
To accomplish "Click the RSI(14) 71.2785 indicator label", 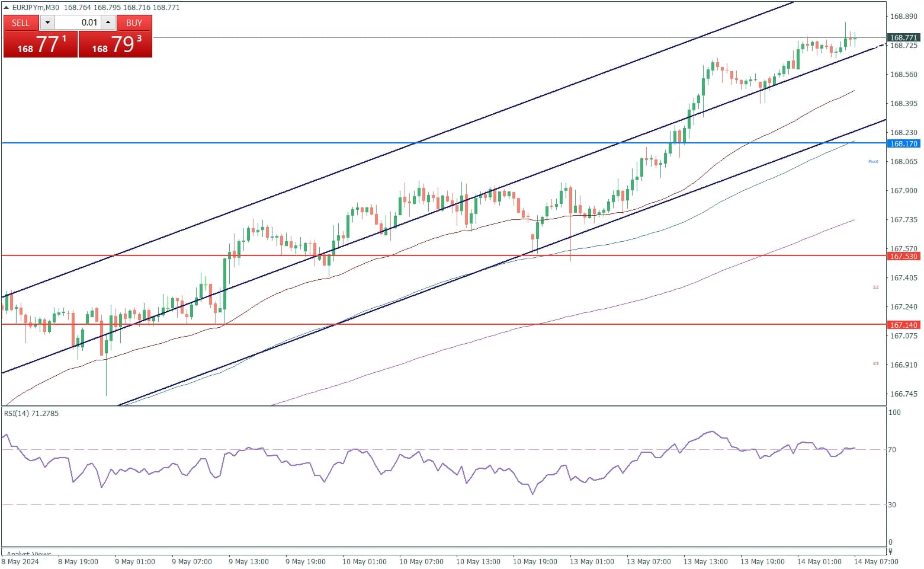I will point(31,414).
